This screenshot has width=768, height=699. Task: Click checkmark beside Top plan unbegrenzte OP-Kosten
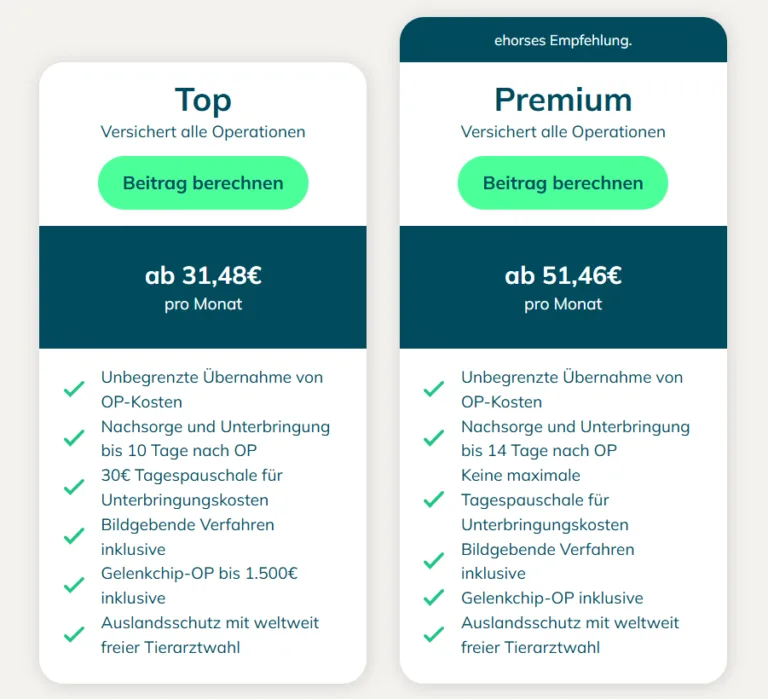click(x=74, y=389)
